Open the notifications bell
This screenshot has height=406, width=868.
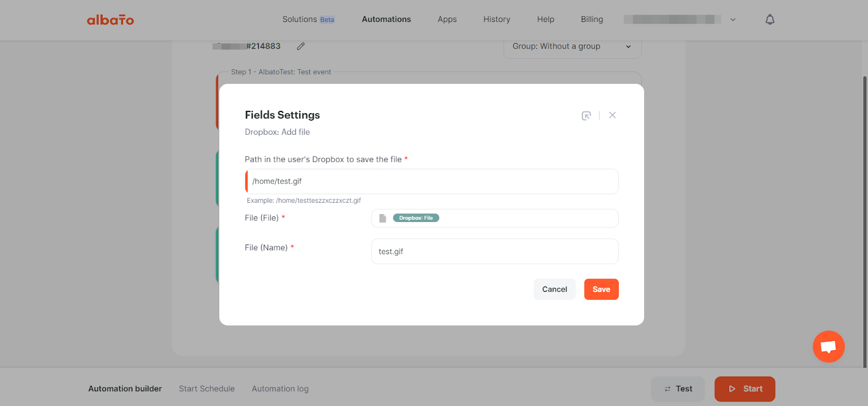click(x=769, y=20)
